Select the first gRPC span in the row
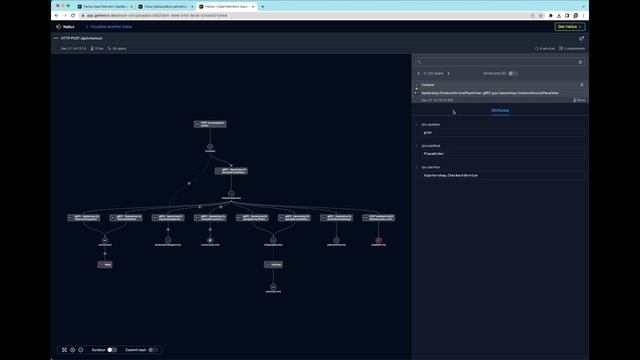The width and height of the screenshot is (640, 360). 84,218
